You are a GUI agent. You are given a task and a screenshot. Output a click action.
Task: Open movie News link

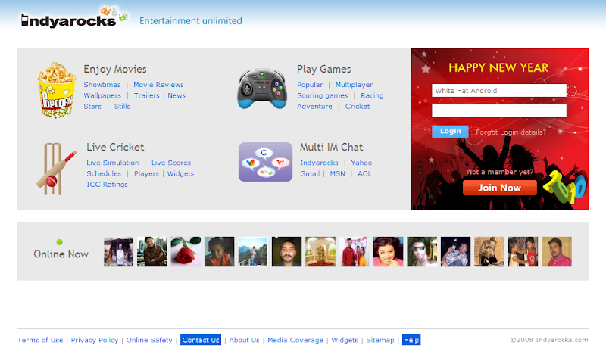pos(176,95)
